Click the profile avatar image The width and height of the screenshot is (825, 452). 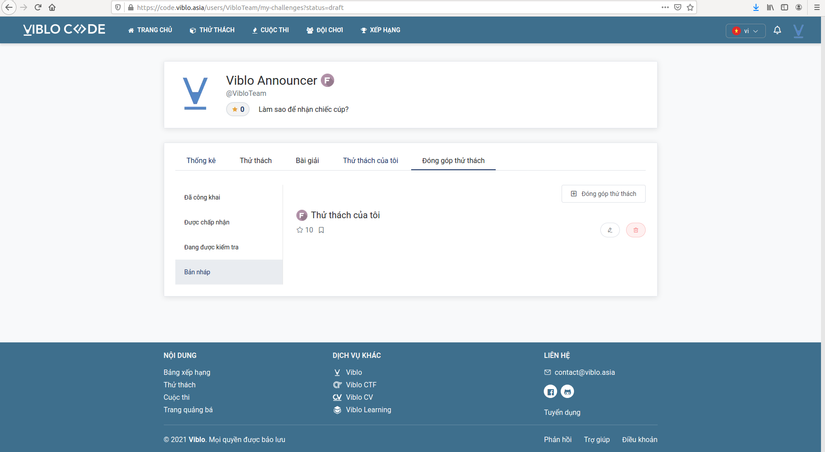pyautogui.click(x=195, y=93)
